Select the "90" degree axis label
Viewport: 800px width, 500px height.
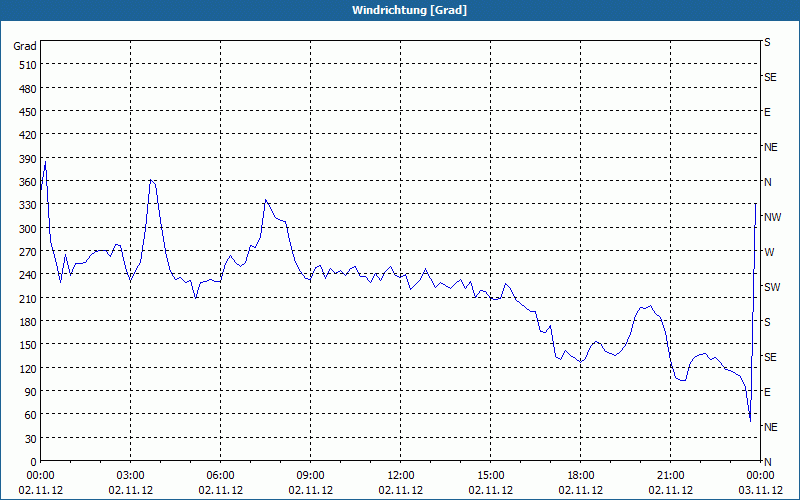[31, 392]
